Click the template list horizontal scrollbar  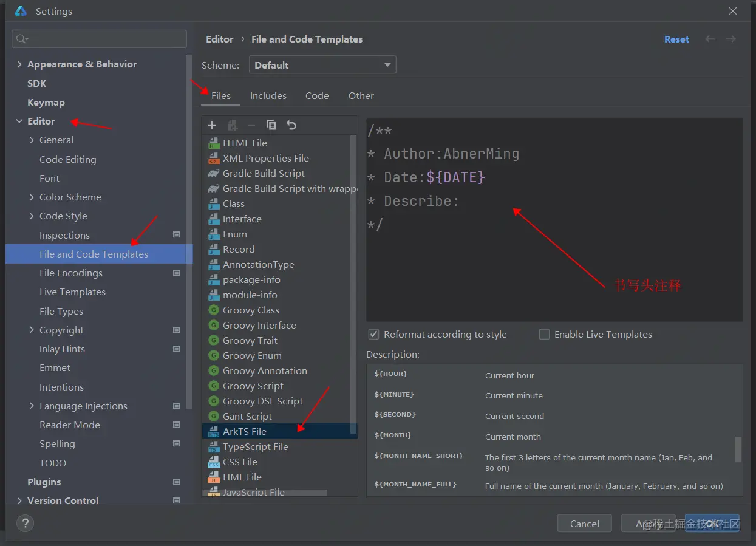click(x=265, y=493)
